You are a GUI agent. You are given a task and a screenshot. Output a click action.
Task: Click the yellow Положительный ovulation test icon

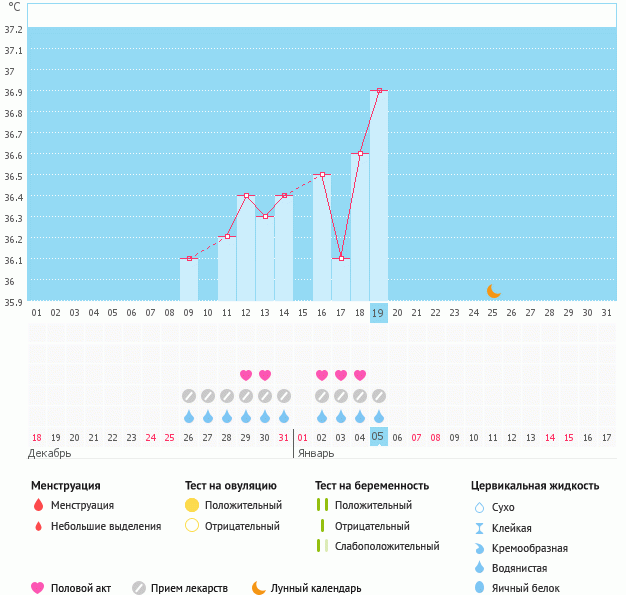[x=192, y=506]
